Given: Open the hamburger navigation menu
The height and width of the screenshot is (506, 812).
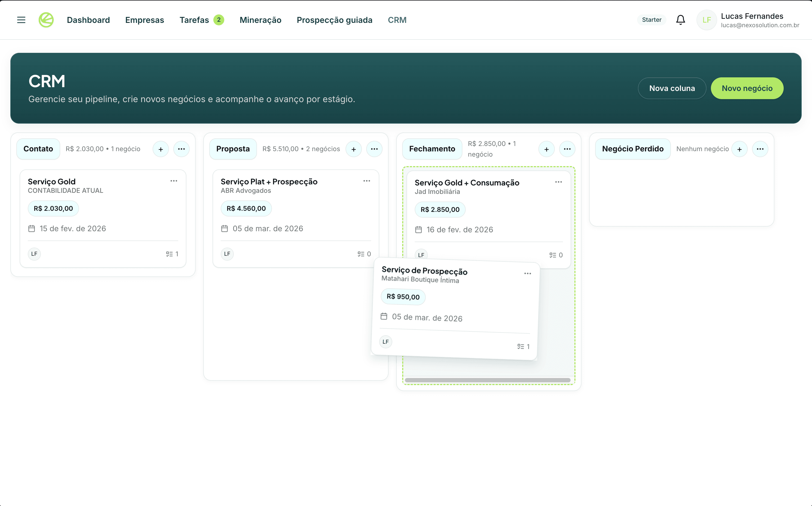Looking at the screenshot, I should [21, 20].
